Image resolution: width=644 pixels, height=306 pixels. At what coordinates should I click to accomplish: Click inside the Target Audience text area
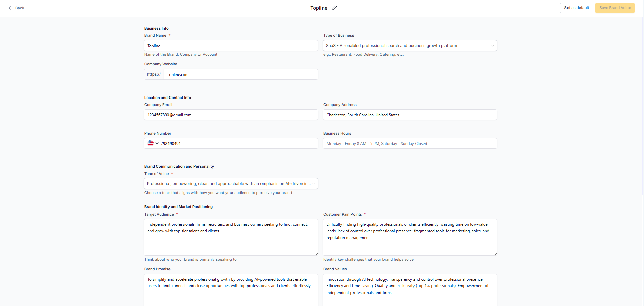231,237
